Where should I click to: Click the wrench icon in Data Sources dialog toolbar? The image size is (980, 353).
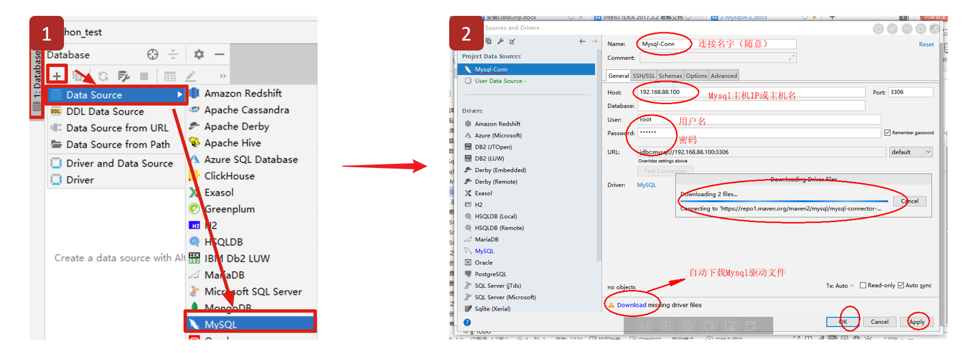500,41
